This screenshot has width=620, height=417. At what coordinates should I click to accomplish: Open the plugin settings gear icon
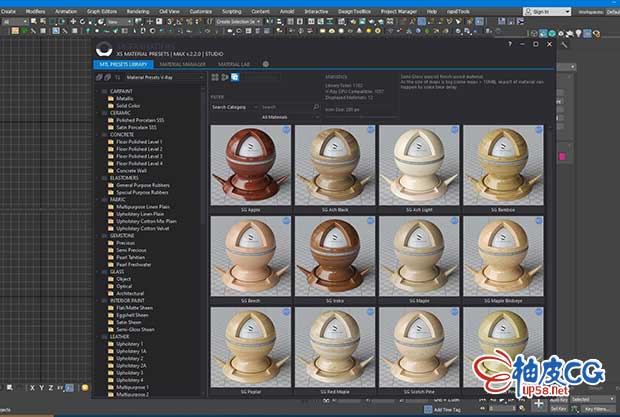(266, 64)
